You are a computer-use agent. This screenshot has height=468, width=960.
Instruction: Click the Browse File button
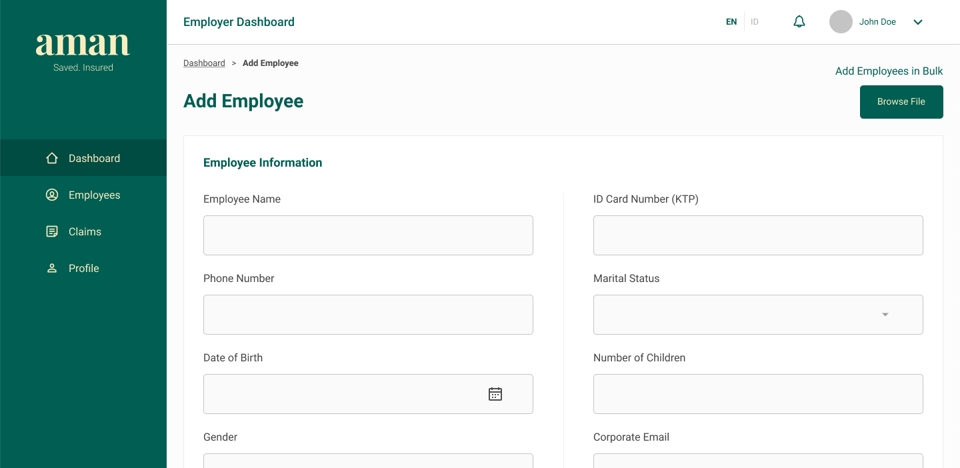(901, 102)
